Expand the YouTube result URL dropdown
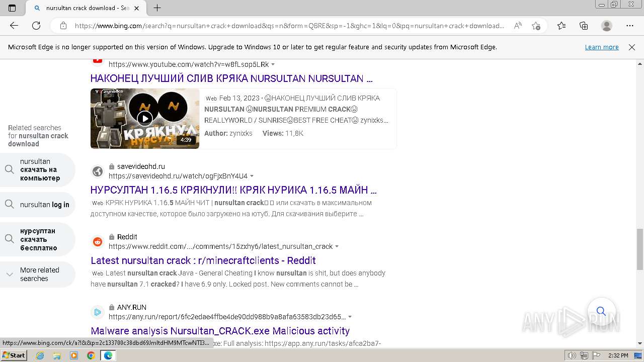This screenshot has height=362, width=644. 273,64
